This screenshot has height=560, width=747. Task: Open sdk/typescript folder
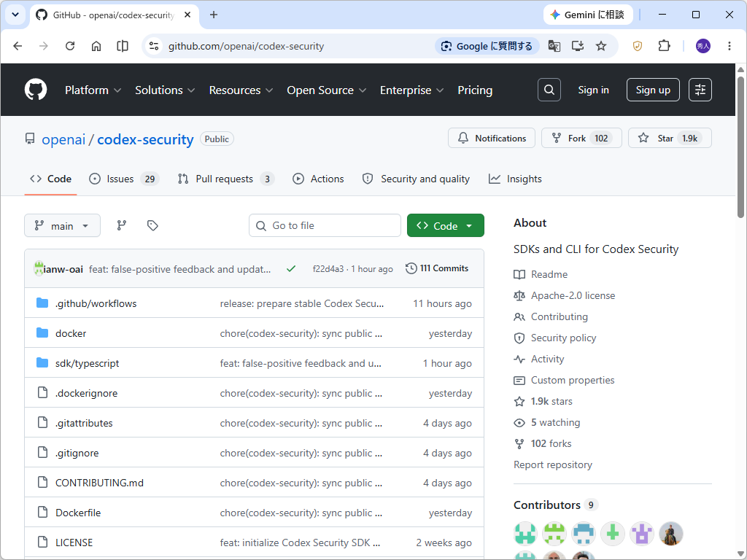coord(88,363)
